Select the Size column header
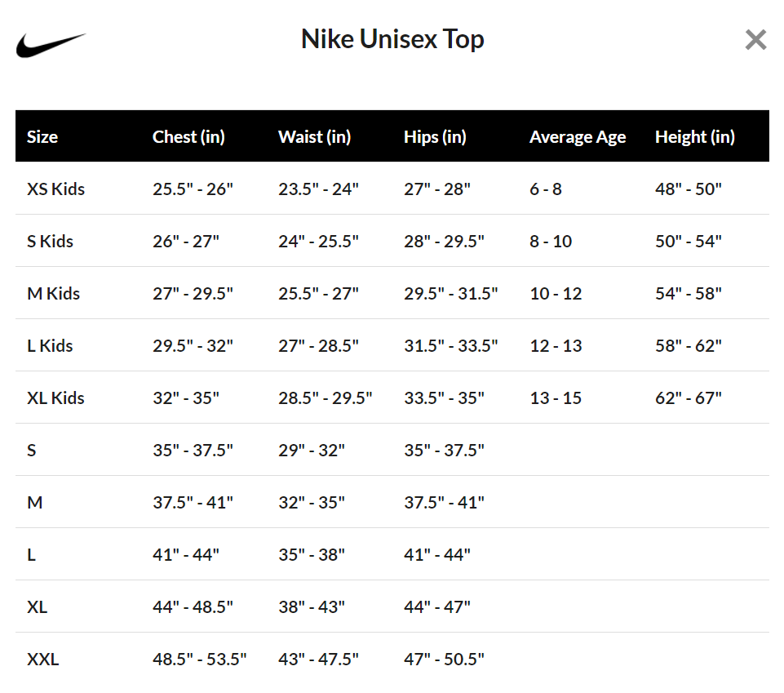 (x=42, y=136)
